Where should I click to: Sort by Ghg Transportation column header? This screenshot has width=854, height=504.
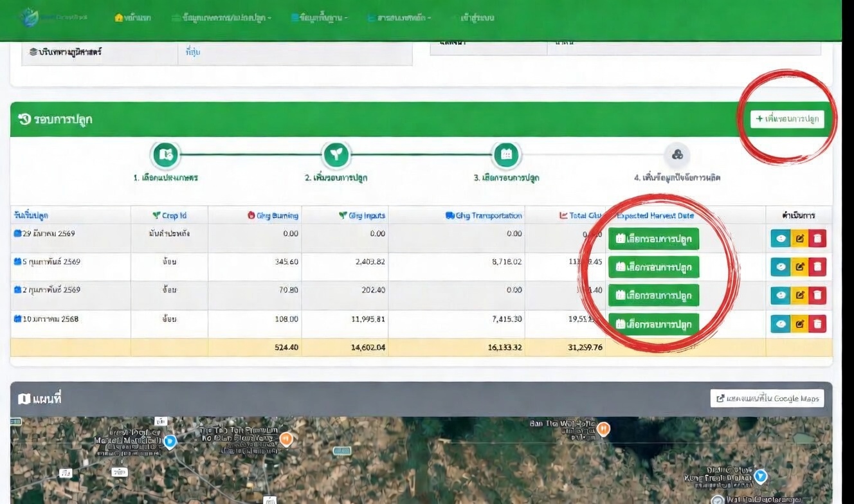484,215
